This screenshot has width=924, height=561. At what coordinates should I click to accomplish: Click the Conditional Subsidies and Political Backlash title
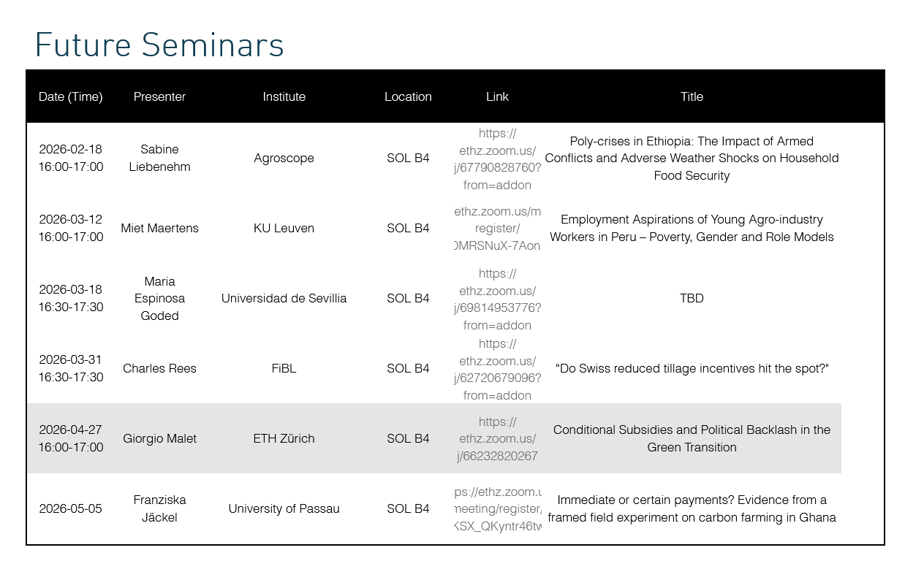tap(692, 438)
